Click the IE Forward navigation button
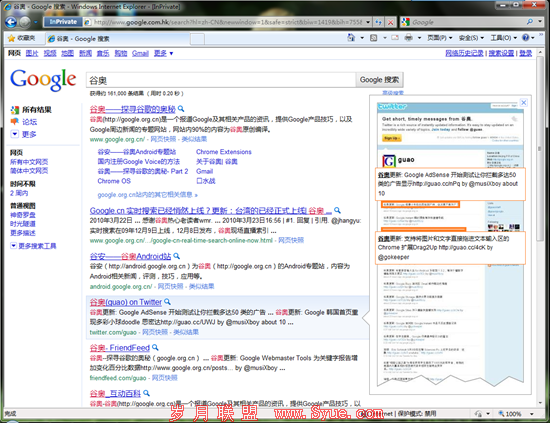This screenshot has height=423, width=550. (x=25, y=22)
